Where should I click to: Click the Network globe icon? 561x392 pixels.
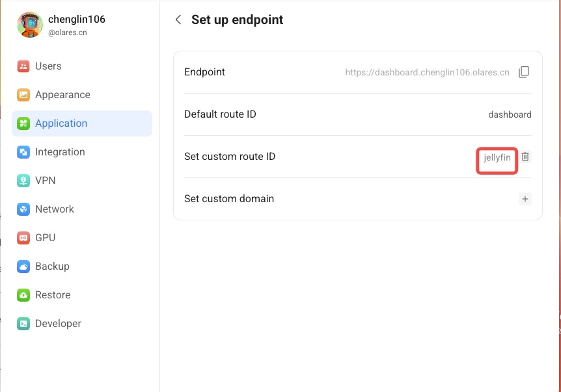(x=23, y=209)
